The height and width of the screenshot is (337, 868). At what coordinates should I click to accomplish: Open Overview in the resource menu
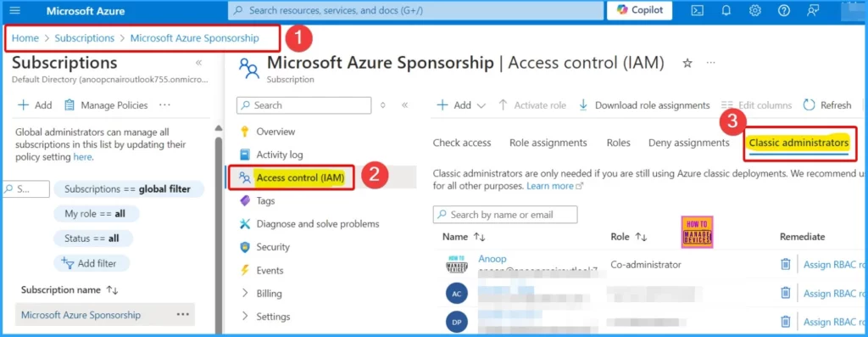click(x=275, y=132)
